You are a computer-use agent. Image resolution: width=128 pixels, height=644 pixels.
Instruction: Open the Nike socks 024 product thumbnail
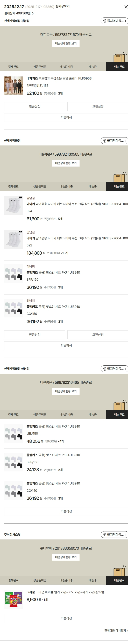pos(13,205)
